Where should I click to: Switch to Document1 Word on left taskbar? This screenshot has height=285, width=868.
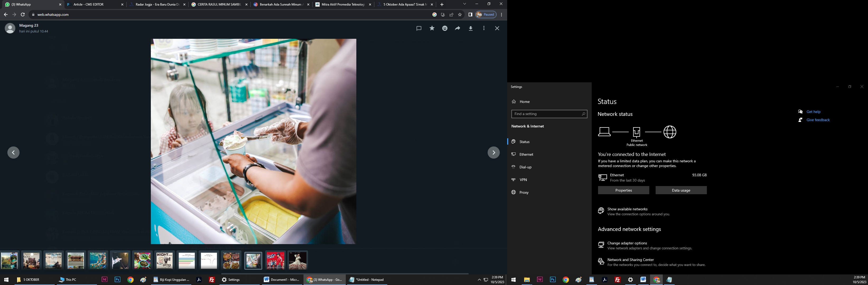click(x=282, y=280)
